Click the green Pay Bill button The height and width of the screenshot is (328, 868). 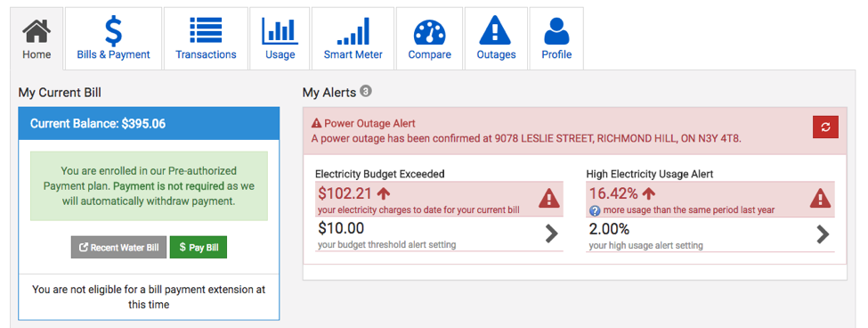coord(199,248)
